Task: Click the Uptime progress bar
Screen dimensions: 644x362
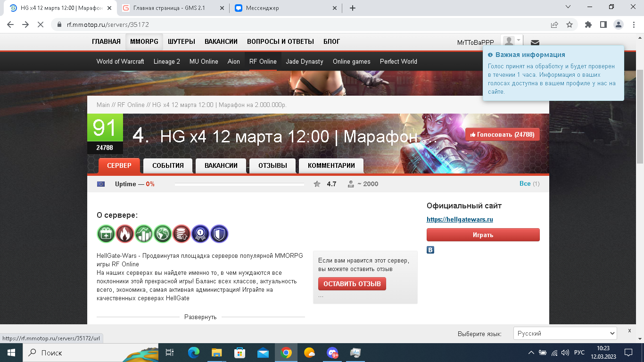Action: pos(239,184)
